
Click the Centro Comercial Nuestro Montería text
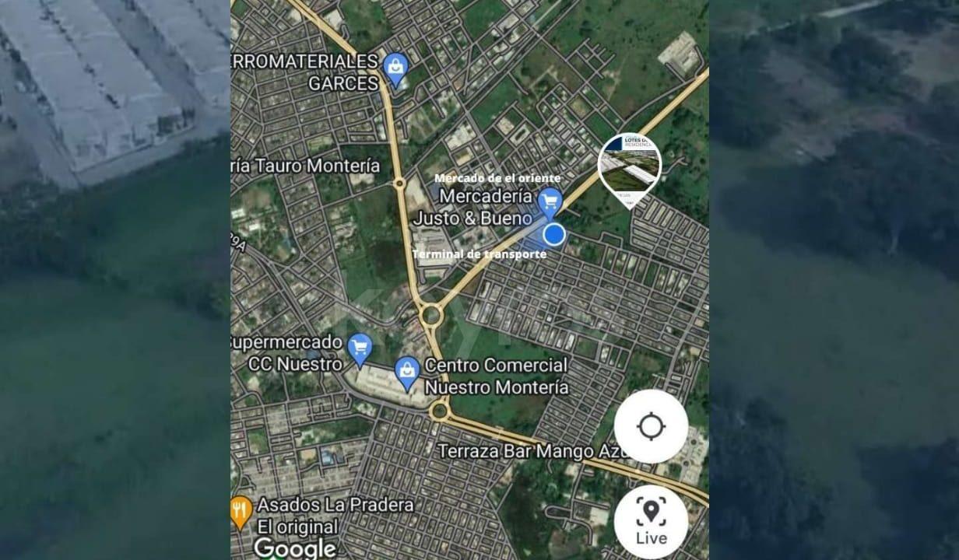[497, 376]
